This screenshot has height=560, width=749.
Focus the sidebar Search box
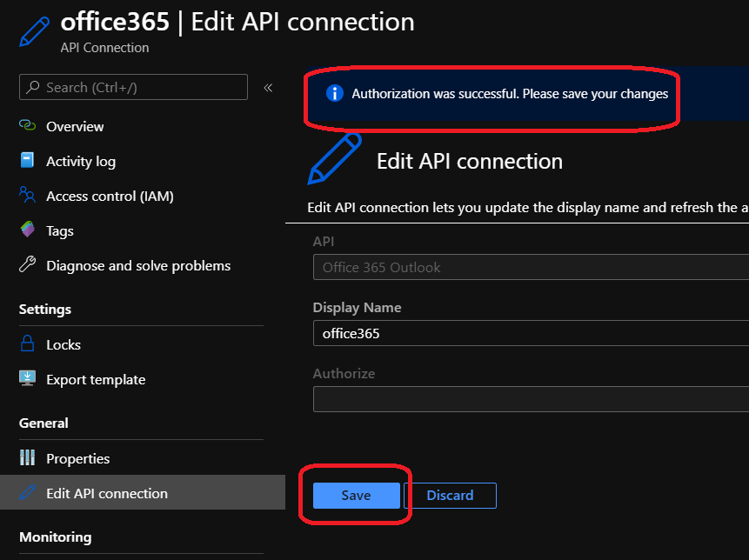click(133, 87)
